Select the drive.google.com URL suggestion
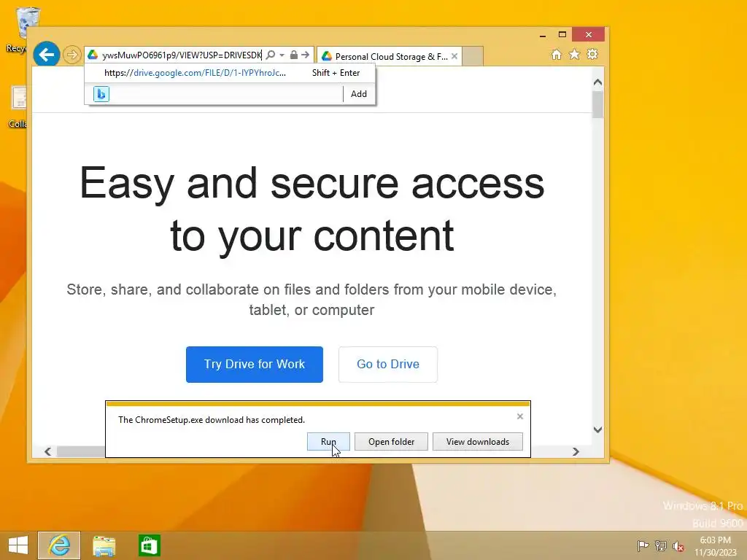This screenshot has height=560, width=747. (x=230, y=73)
